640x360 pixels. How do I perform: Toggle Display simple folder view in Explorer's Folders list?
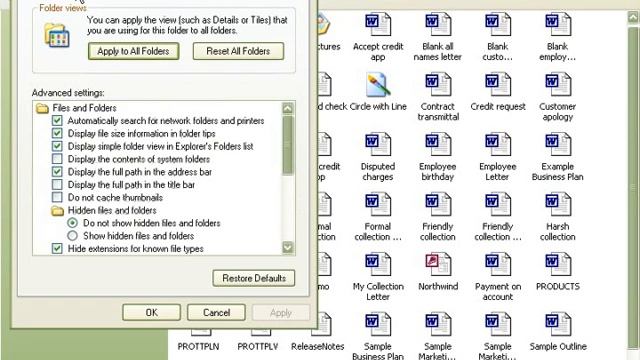click(57, 146)
